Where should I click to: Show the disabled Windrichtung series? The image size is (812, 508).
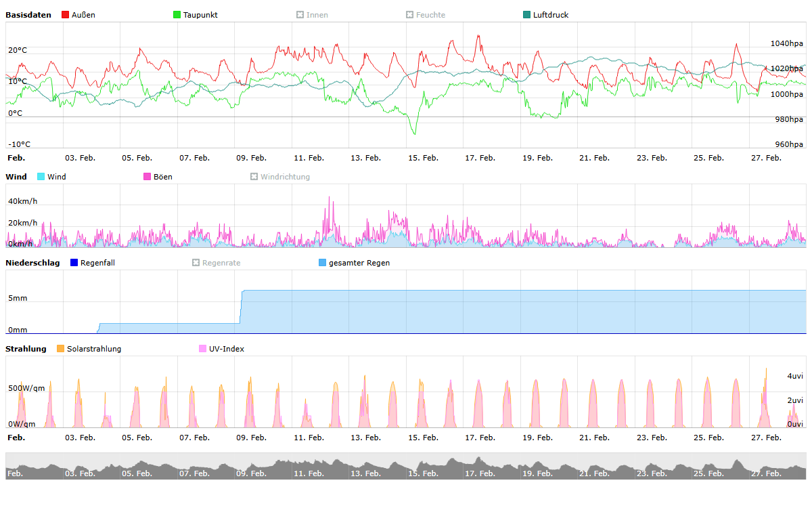click(254, 177)
